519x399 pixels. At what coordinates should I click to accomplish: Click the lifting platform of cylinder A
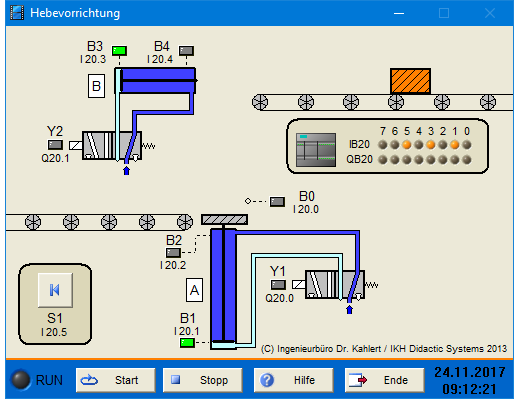(x=224, y=219)
